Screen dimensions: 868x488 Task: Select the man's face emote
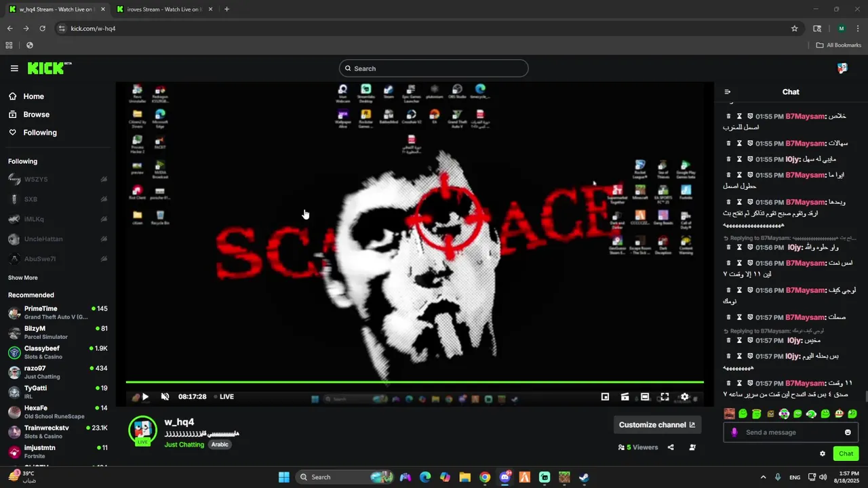tap(729, 413)
